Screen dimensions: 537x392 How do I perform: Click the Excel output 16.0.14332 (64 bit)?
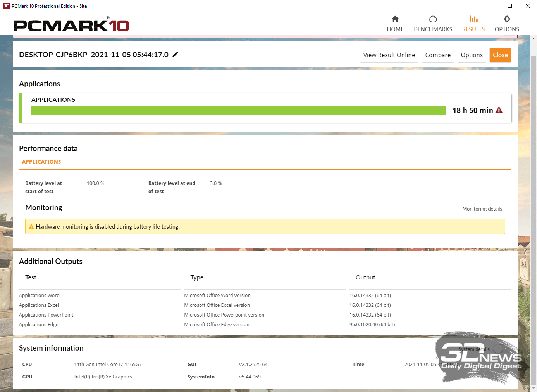pos(370,305)
